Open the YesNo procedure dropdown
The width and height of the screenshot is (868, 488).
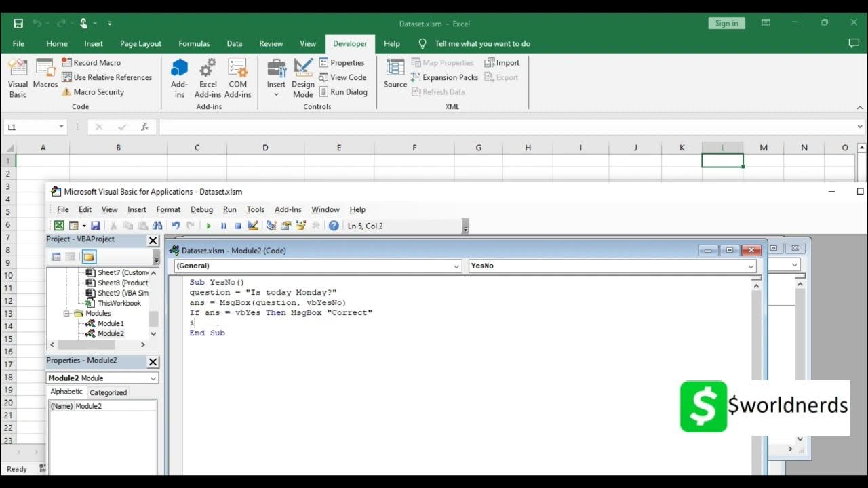751,266
